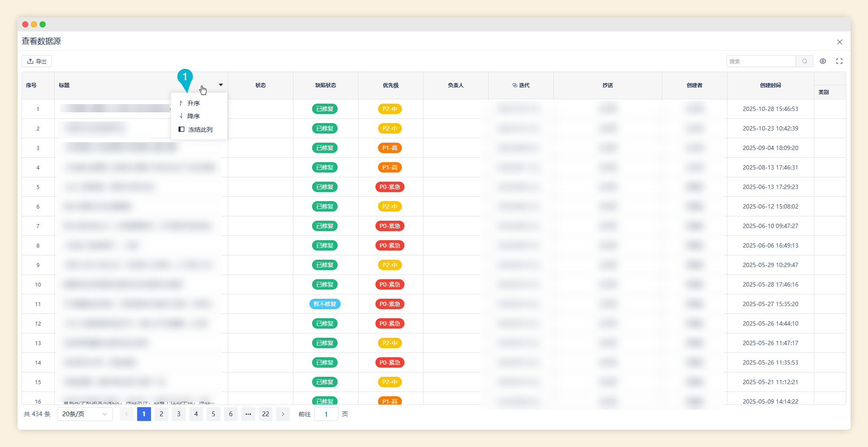Open the 20条/页 page size dropdown
Image resolution: width=868 pixels, height=447 pixels.
[x=85, y=414]
